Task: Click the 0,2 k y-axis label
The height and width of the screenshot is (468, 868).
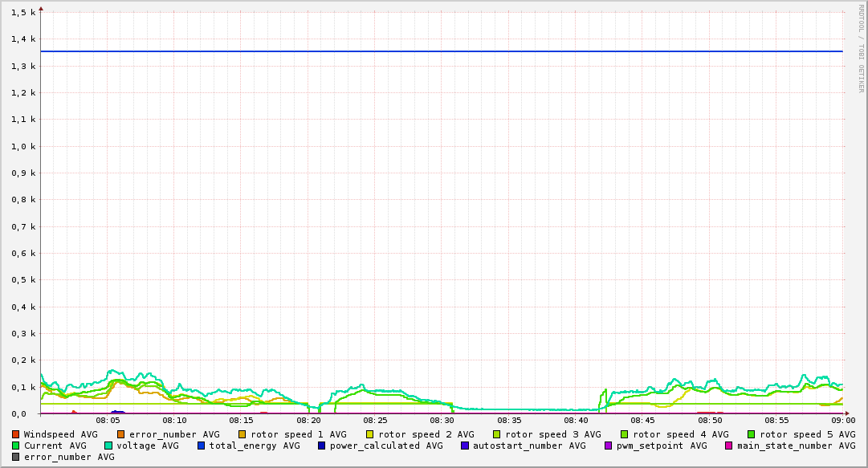Action: tap(23, 360)
